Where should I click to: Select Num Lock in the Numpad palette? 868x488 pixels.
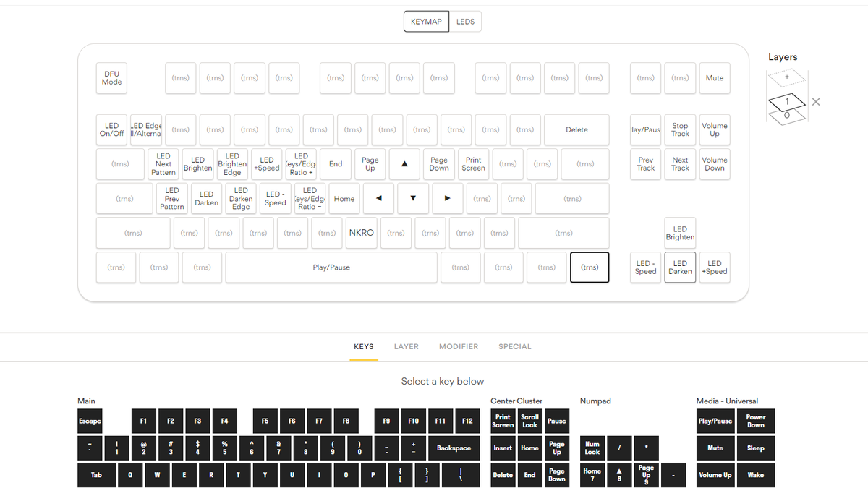592,448
